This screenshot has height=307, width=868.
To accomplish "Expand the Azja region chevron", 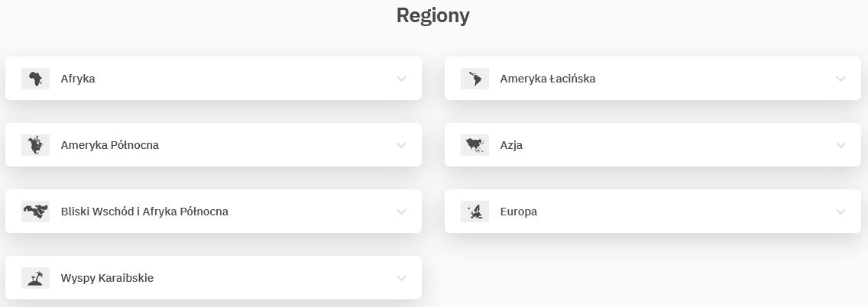I will [x=840, y=145].
